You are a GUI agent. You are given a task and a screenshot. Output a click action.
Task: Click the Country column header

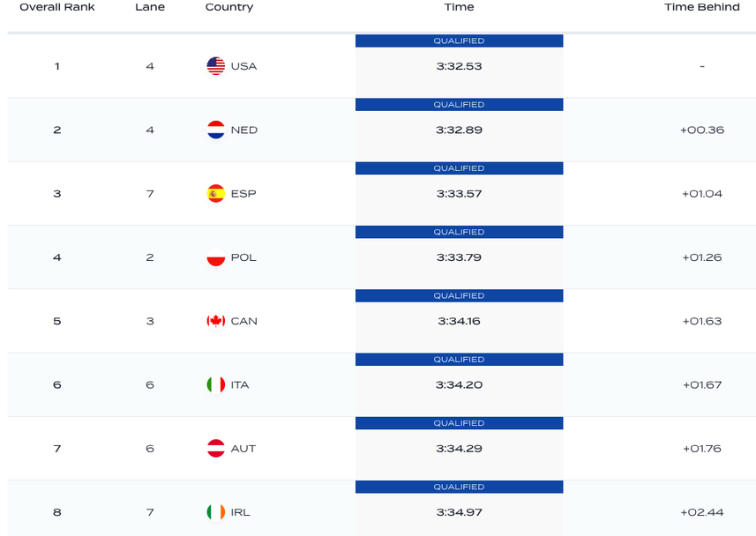click(229, 7)
